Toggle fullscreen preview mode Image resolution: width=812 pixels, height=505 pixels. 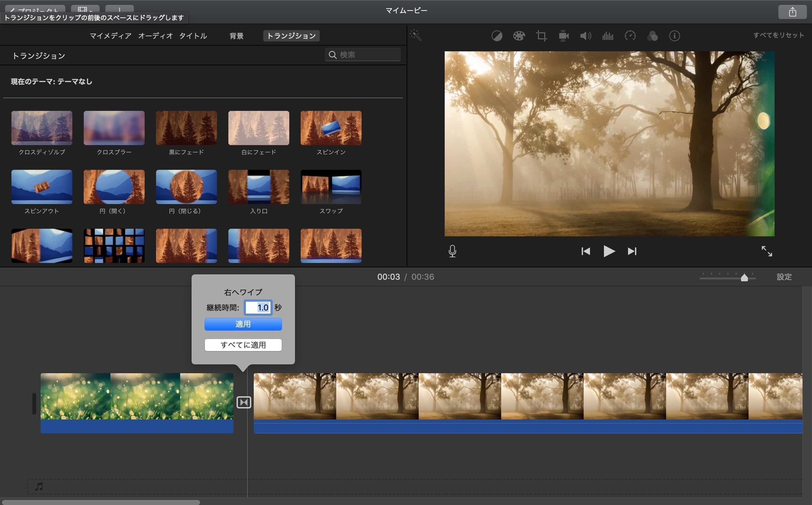(768, 252)
